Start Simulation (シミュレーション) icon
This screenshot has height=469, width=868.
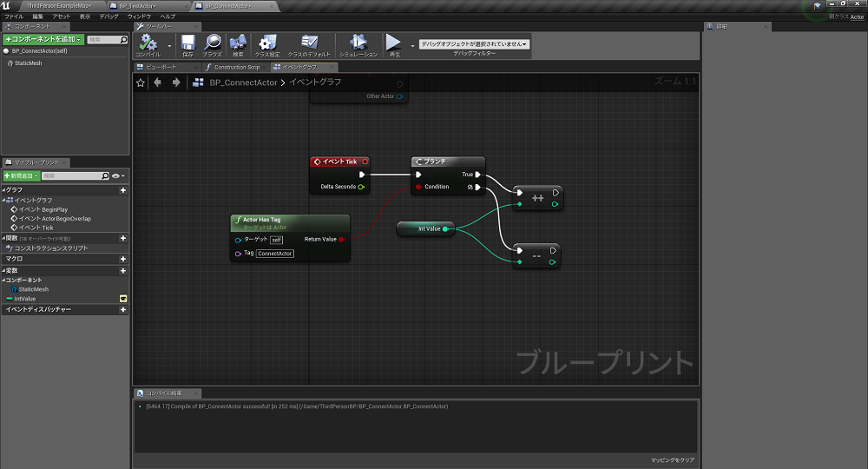point(358,43)
